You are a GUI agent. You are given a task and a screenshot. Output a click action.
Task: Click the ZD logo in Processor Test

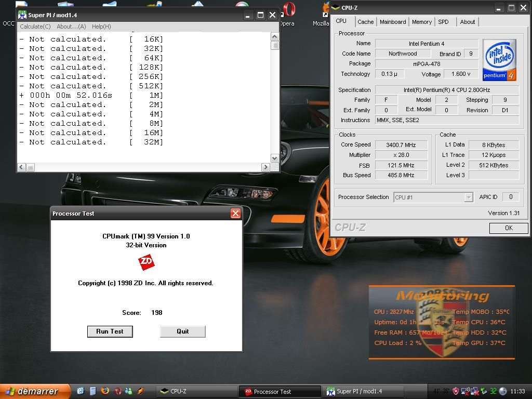146,262
